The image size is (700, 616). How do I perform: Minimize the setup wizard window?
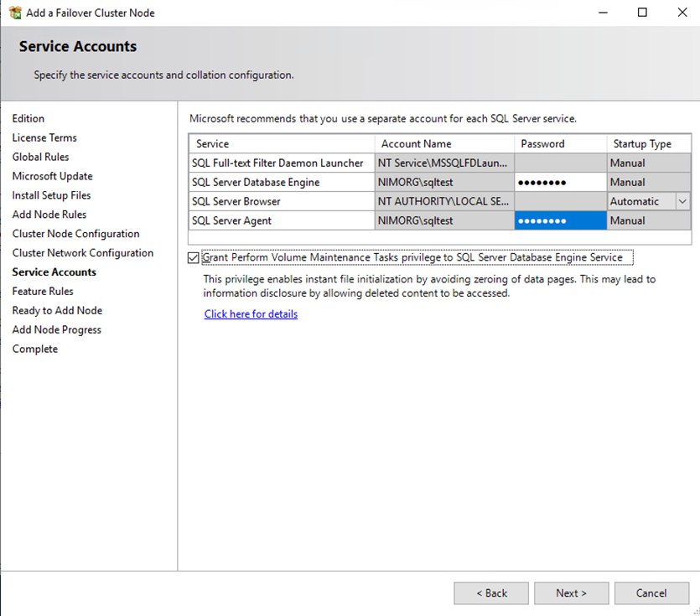click(604, 13)
